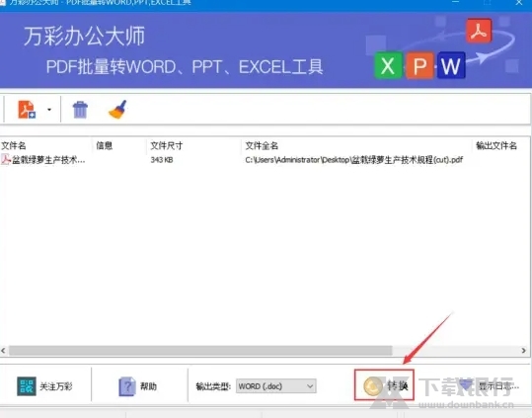Open the 输出类型 WORD (.doc) dropdown
The image size is (532, 418).
coord(275,386)
